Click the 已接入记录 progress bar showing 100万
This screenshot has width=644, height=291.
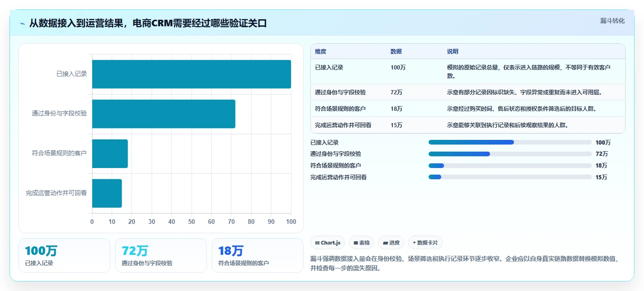pos(510,142)
